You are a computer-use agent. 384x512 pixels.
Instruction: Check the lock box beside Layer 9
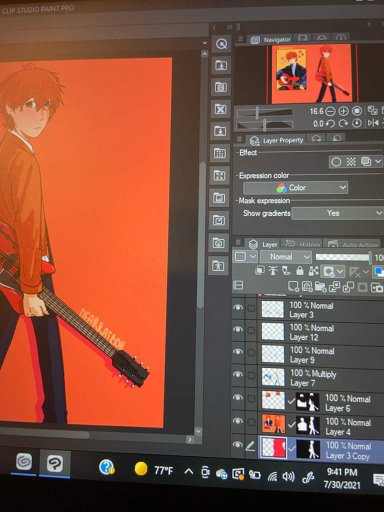click(x=251, y=352)
